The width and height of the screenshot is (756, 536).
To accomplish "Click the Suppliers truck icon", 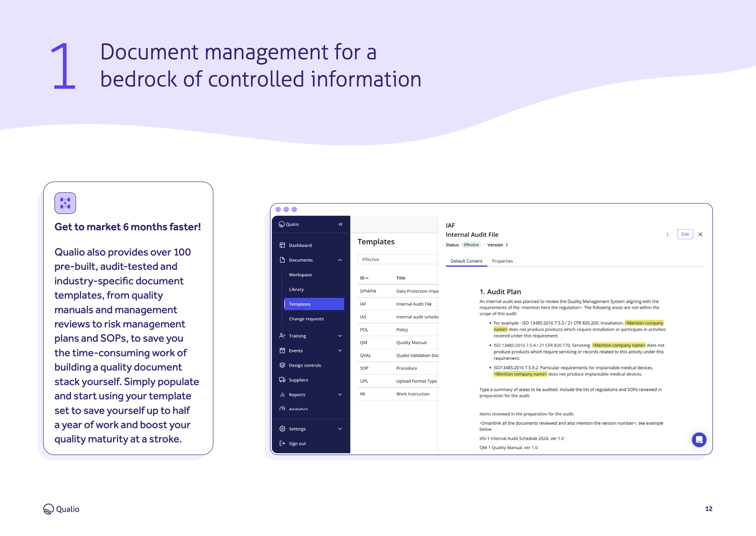I will (282, 380).
